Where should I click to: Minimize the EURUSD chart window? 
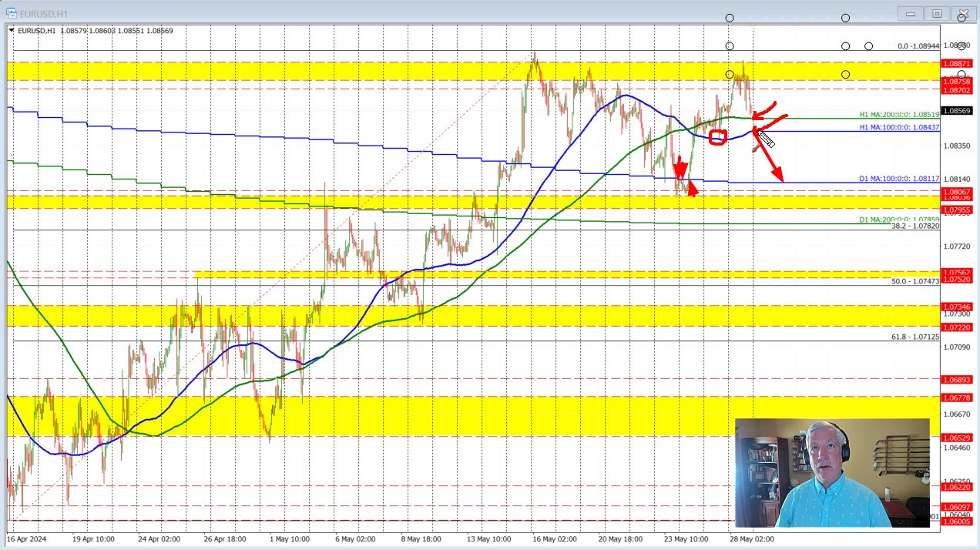coord(911,13)
